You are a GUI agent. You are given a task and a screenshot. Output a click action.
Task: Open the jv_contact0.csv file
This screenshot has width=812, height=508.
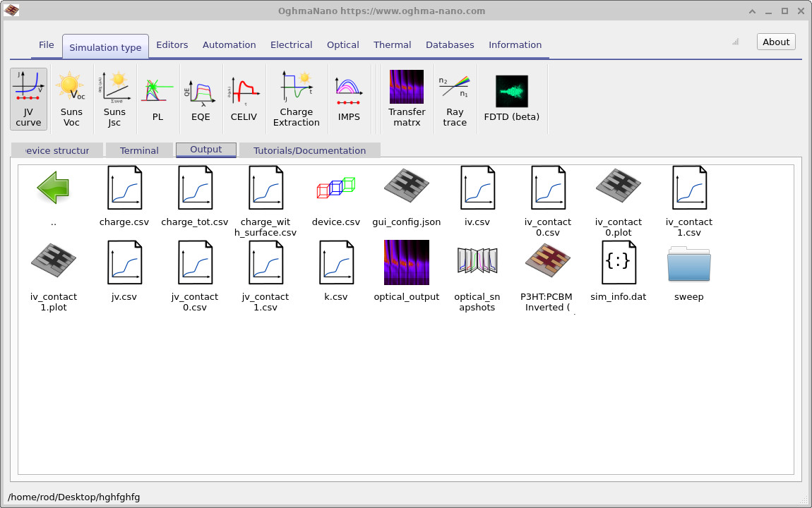pos(195,277)
